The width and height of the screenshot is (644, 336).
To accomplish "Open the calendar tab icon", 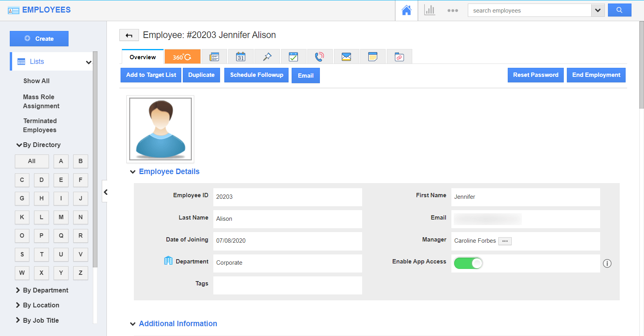I will [241, 57].
